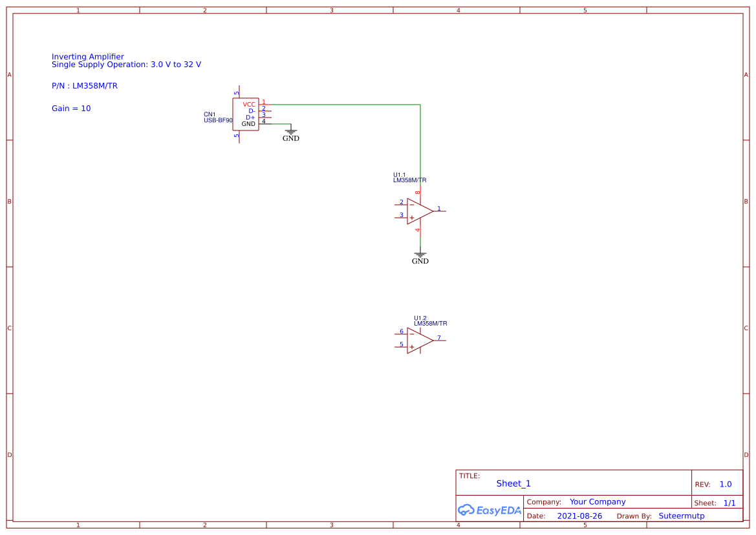Select the U1.1 op-amp symbol
Viewport: 756px width, 535px height.
pyautogui.click(x=417, y=210)
